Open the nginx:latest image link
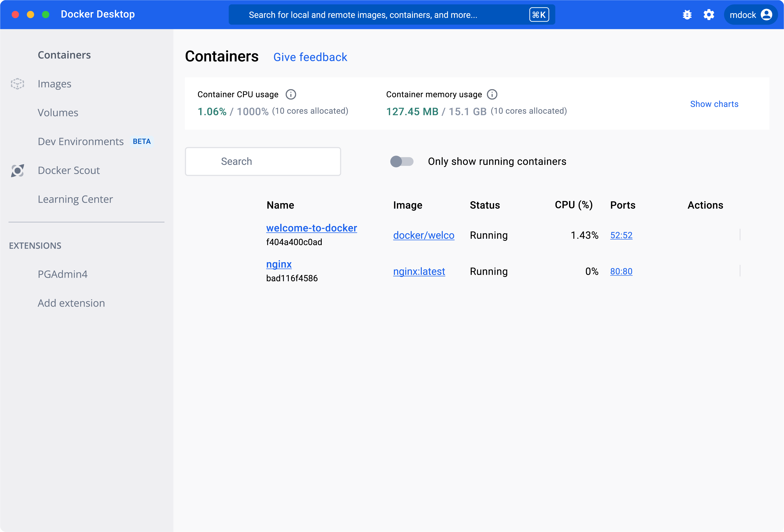The width and height of the screenshot is (784, 532). click(x=419, y=271)
